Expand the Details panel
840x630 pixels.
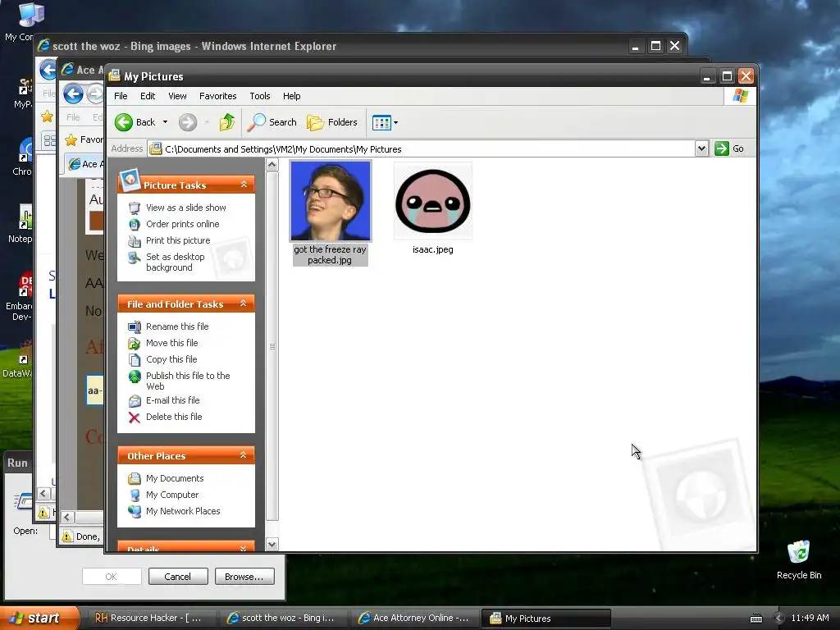point(243,548)
